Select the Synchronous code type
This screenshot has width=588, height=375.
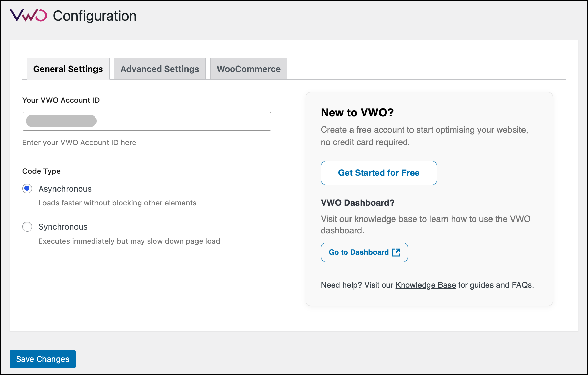click(x=27, y=226)
